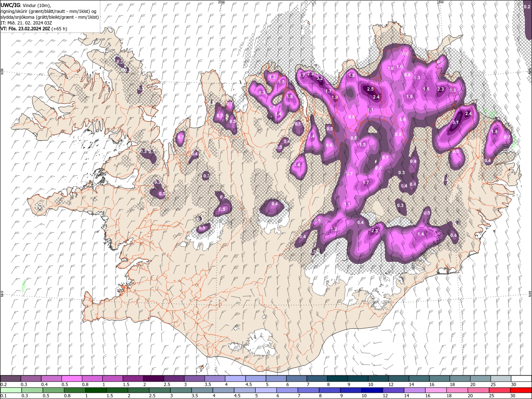This screenshot has height=399, width=532.
Task: Select the darkest green 1 swatch, bottom legend row
Action: coord(96,390)
